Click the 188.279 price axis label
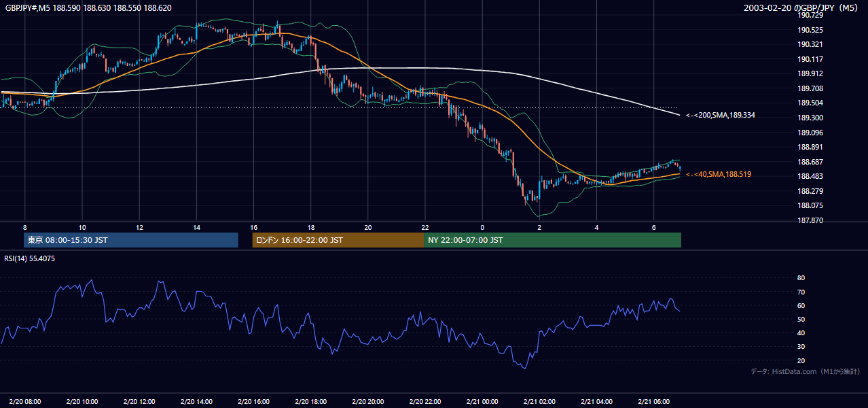This screenshot has width=868, height=408. tap(809, 192)
